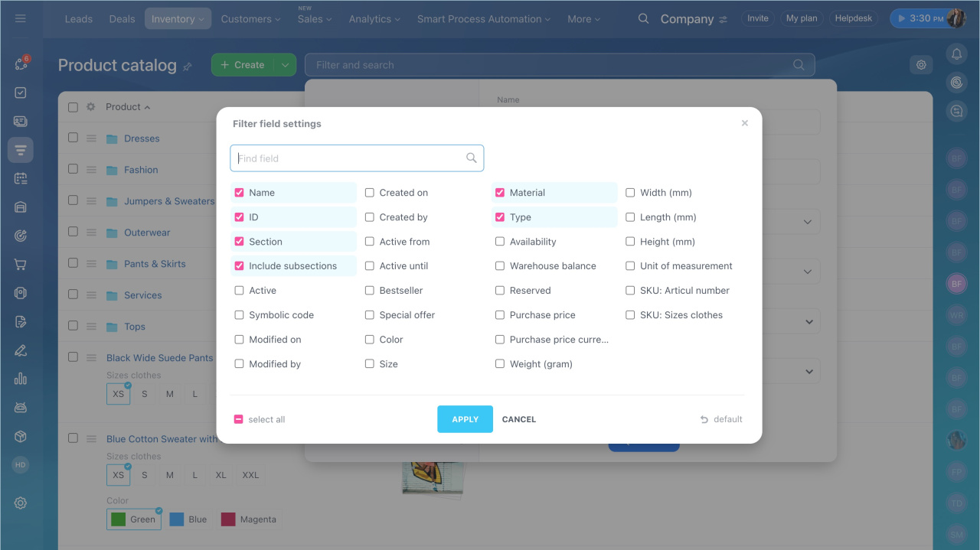Check the Warehouse balance checkbox
Screen dimensions: 980x550
pos(500,266)
